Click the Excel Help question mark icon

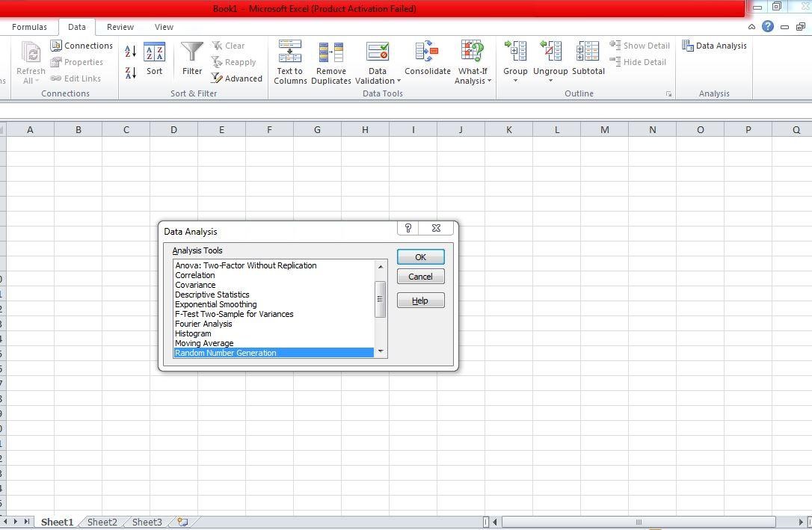[x=767, y=26]
